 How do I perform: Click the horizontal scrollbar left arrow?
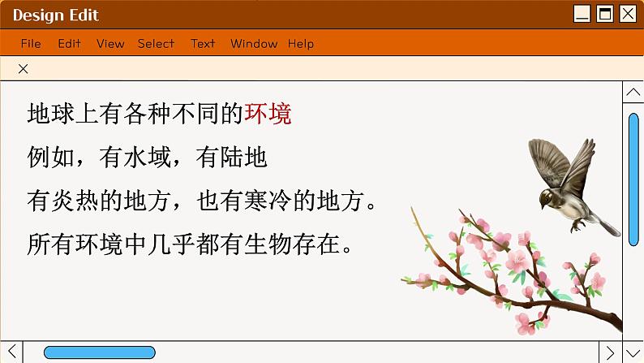click(x=11, y=352)
